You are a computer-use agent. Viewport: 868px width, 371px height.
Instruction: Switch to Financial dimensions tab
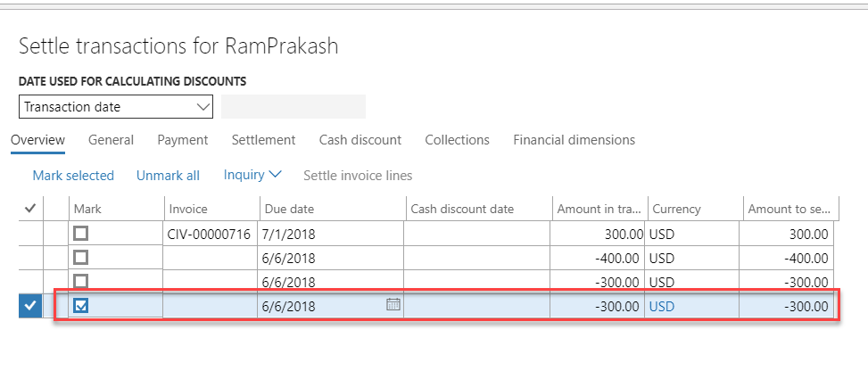coord(574,140)
